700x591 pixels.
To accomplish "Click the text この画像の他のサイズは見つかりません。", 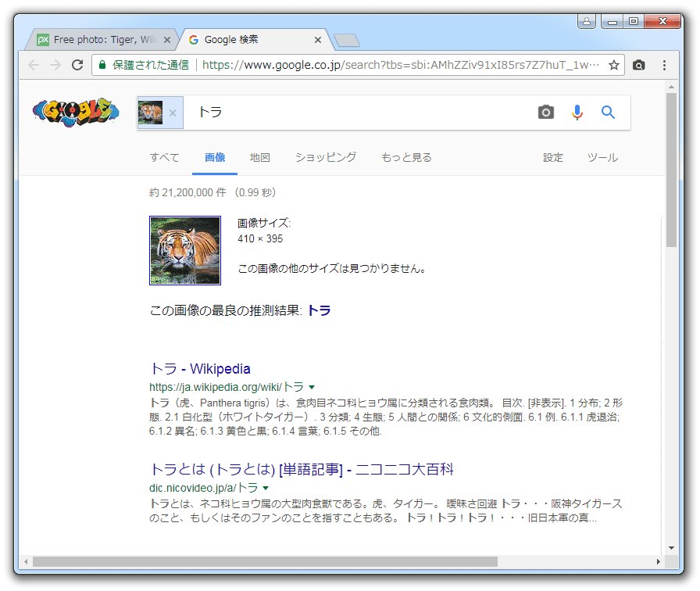I will click(333, 268).
